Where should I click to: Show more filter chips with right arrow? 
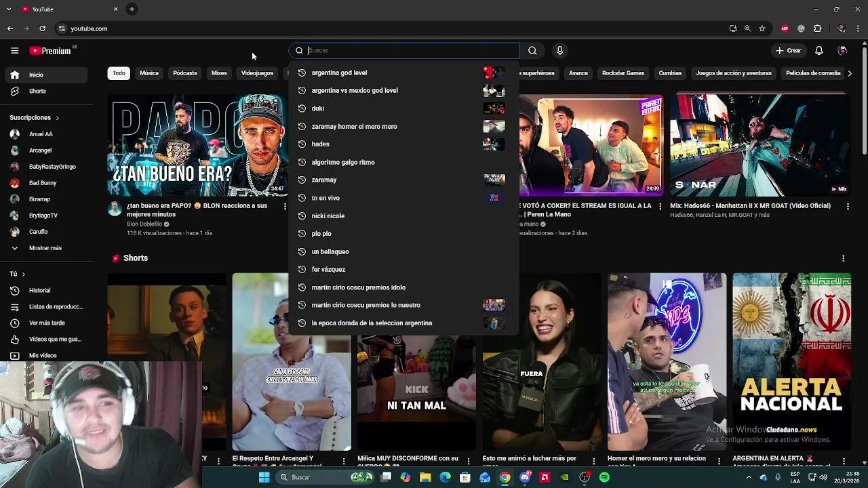pyautogui.click(x=850, y=73)
